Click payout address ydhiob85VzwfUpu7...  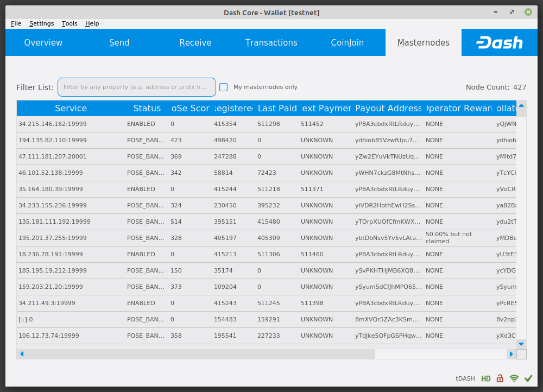387,140
